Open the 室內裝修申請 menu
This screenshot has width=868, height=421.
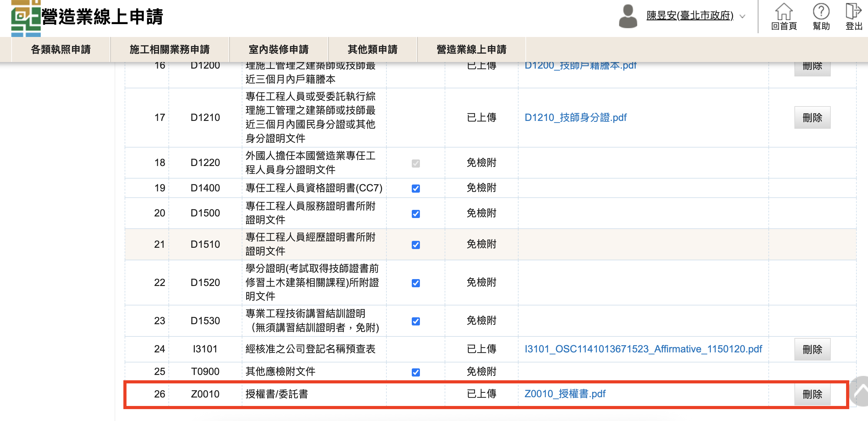pos(278,49)
